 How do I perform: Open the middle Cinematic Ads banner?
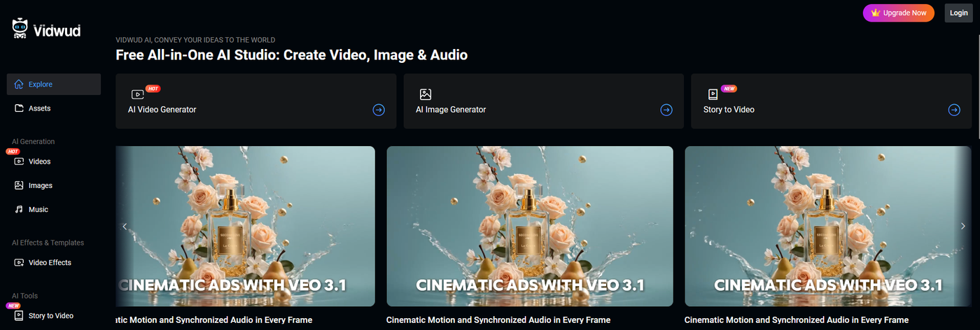pyautogui.click(x=530, y=226)
